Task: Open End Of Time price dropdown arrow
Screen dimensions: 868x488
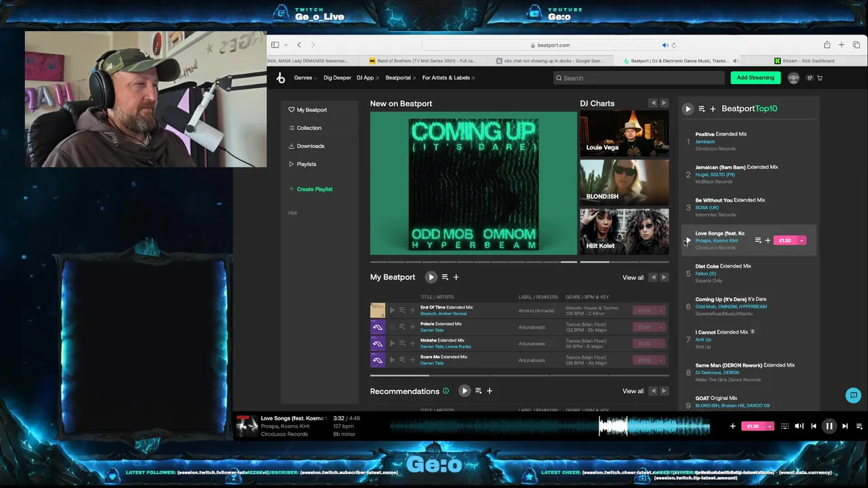Action: point(661,310)
